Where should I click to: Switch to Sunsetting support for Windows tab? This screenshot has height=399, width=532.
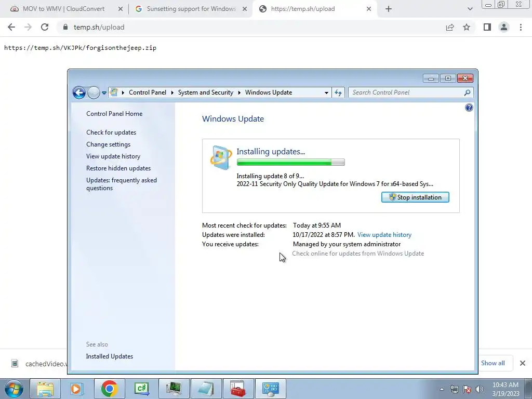point(191,9)
